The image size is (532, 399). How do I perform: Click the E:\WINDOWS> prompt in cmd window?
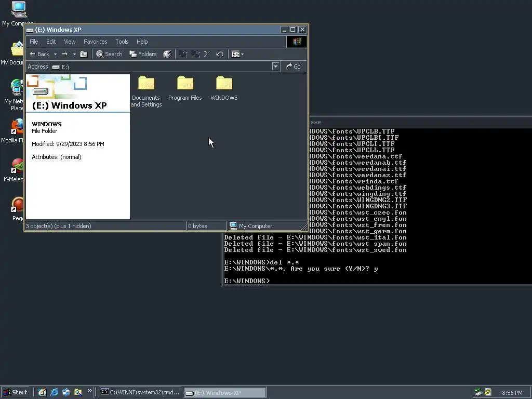click(247, 281)
